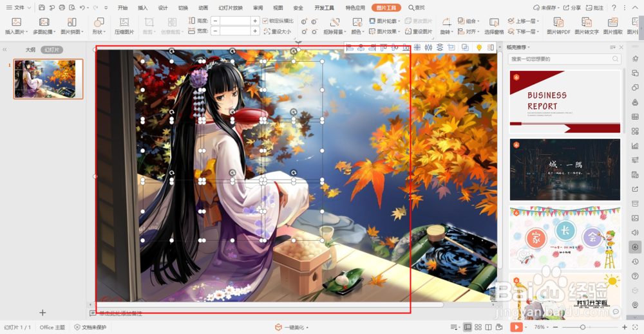Click the Save icon in quick access toolbar
644x334 pixels.
[42, 7]
